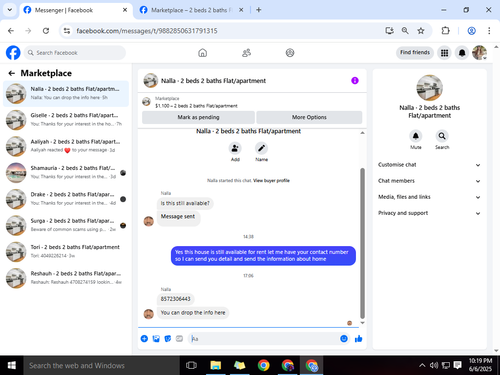
Task: Switch to Messenger | Facebook tab
Action: click(75, 10)
